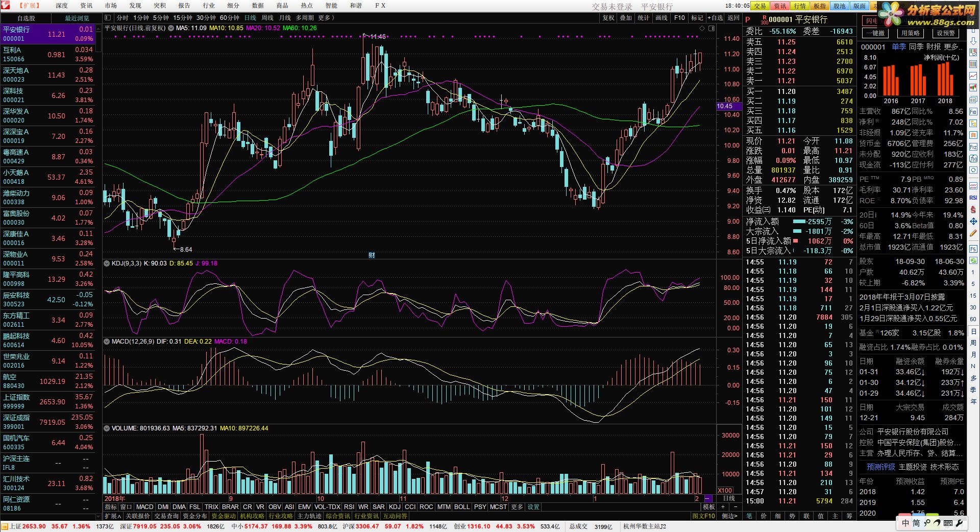Open the 深度 menu
Screen dimensions: 980x532
62,6
